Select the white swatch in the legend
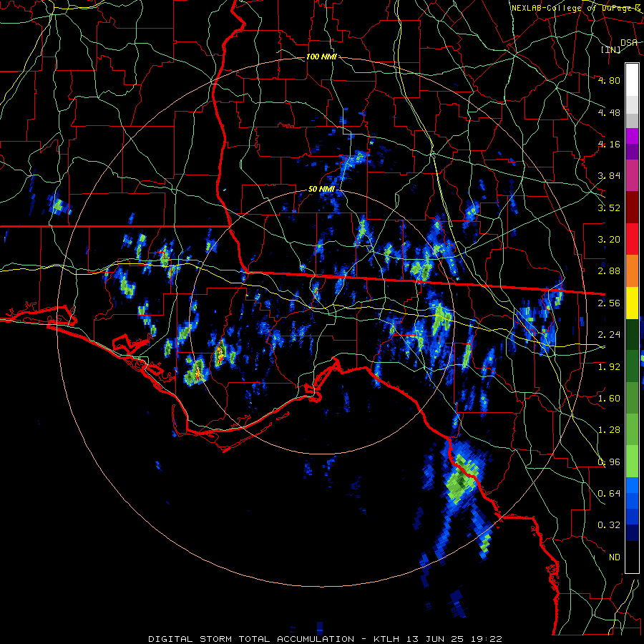 (632, 80)
